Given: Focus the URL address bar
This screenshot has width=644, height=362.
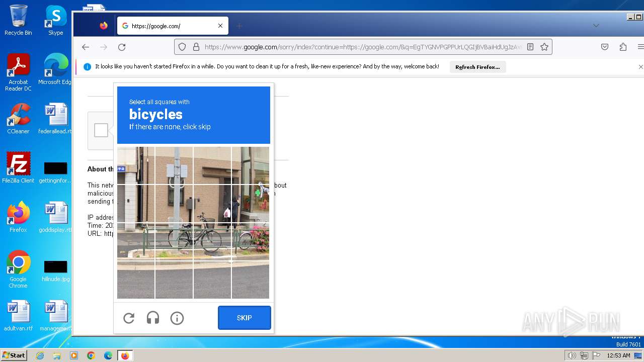Looking at the screenshot, I should 363,47.
